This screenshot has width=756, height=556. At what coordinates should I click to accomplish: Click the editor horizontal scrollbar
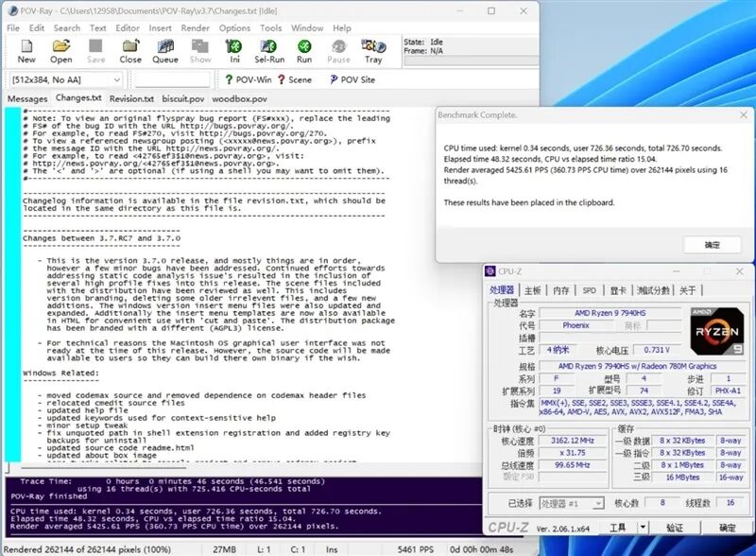103,468
